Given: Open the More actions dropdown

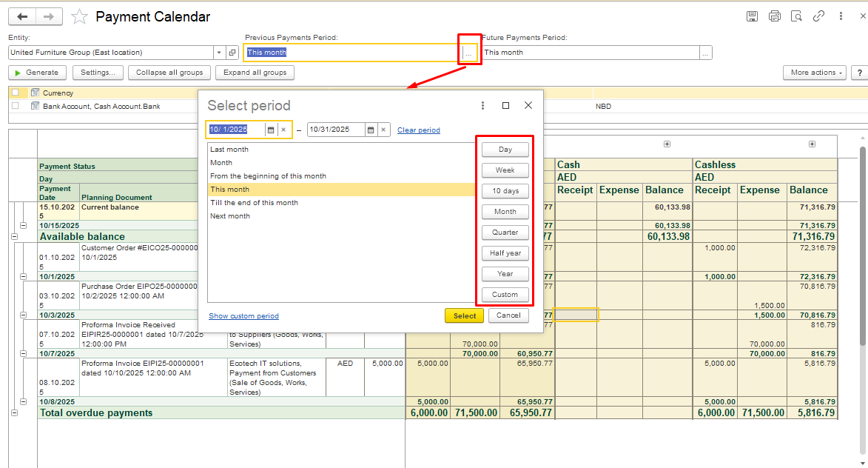Looking at the screenshot, I should pos(814,73).
